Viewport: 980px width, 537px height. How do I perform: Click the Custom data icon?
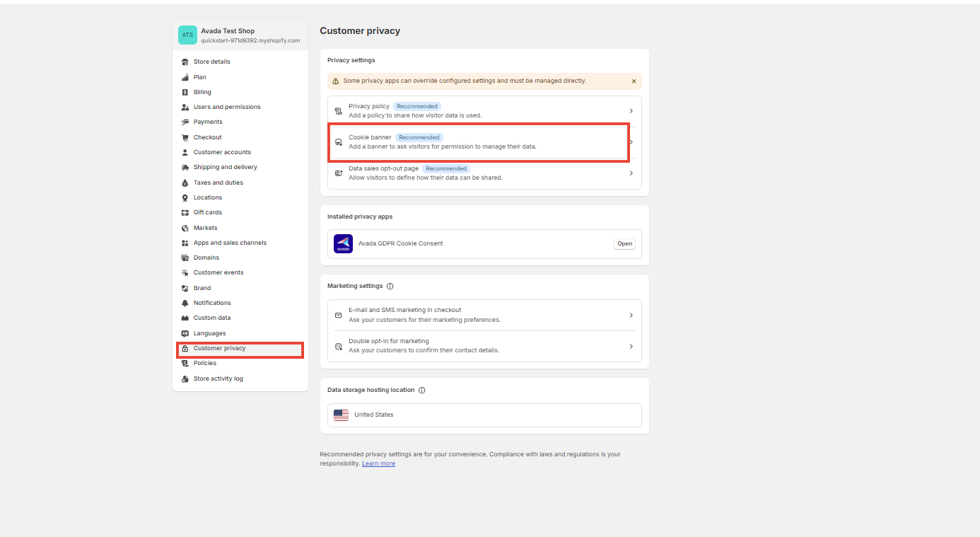click(x=185, y=318)
